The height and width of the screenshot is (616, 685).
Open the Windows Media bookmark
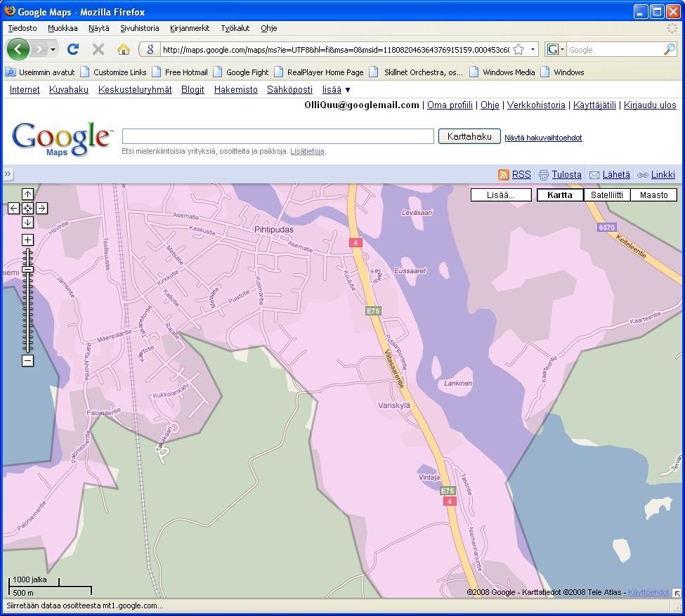point(502,72)
